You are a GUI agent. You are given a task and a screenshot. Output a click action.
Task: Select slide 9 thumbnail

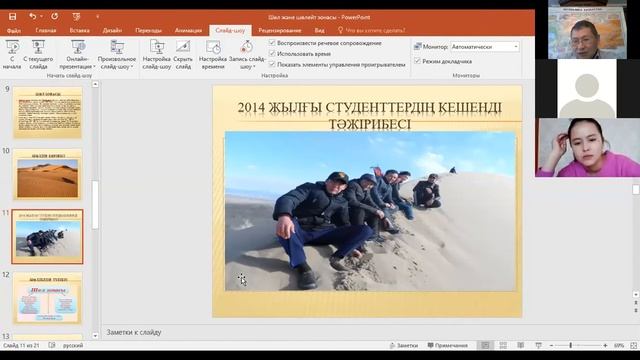[x=48, y=112]
